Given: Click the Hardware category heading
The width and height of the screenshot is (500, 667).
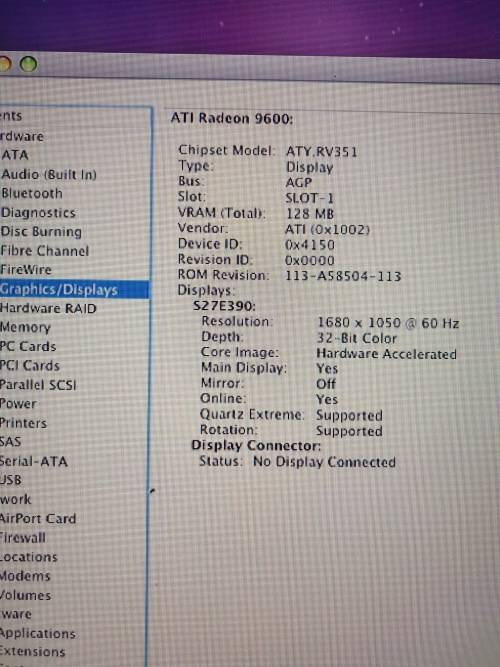Looking at the screenshot, I should [x=22, y=136].
